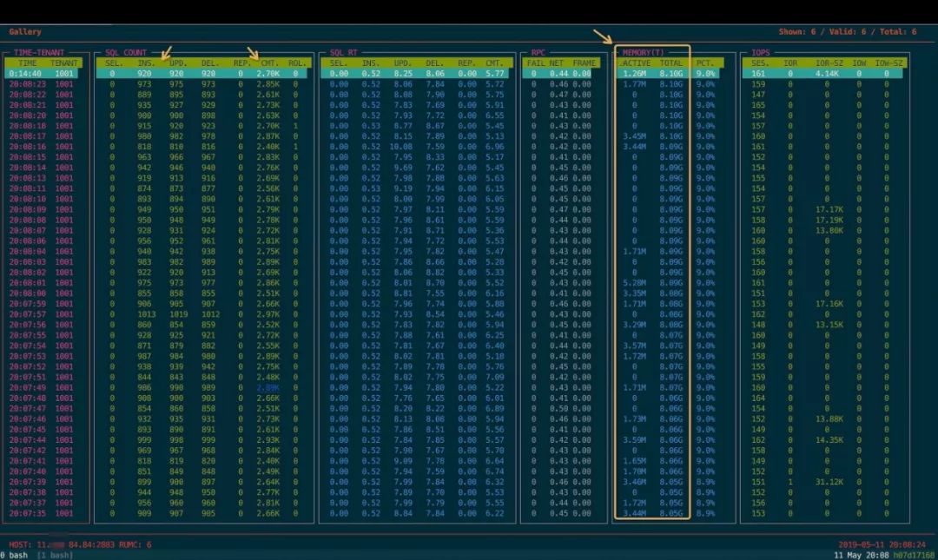Click the FRAME column header in RPC
The width and height of the screenshot is (938, 560).
[x=584, y=63]
